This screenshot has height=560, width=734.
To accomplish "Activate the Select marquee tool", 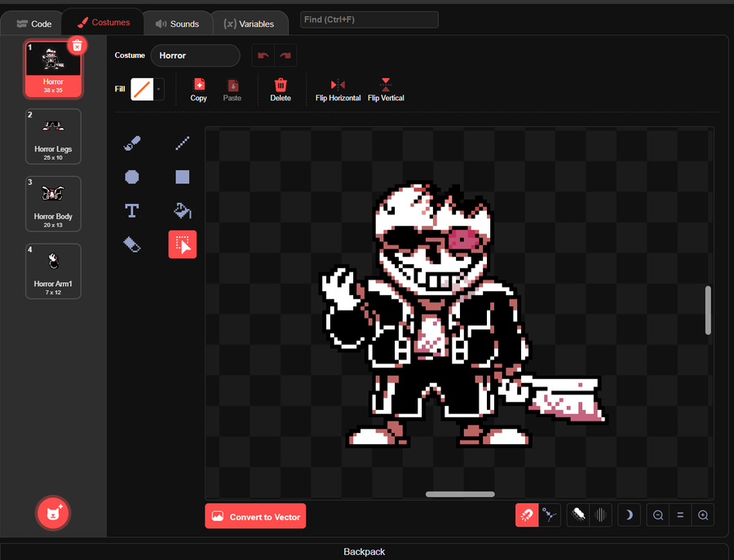I will pyautogui.click(x=182, y=245).
